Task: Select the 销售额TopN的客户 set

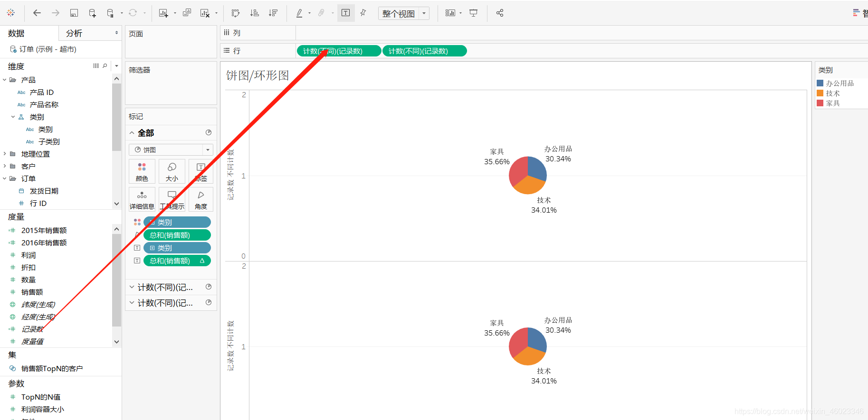Action: pyautogui.click(x=52, y=368)
